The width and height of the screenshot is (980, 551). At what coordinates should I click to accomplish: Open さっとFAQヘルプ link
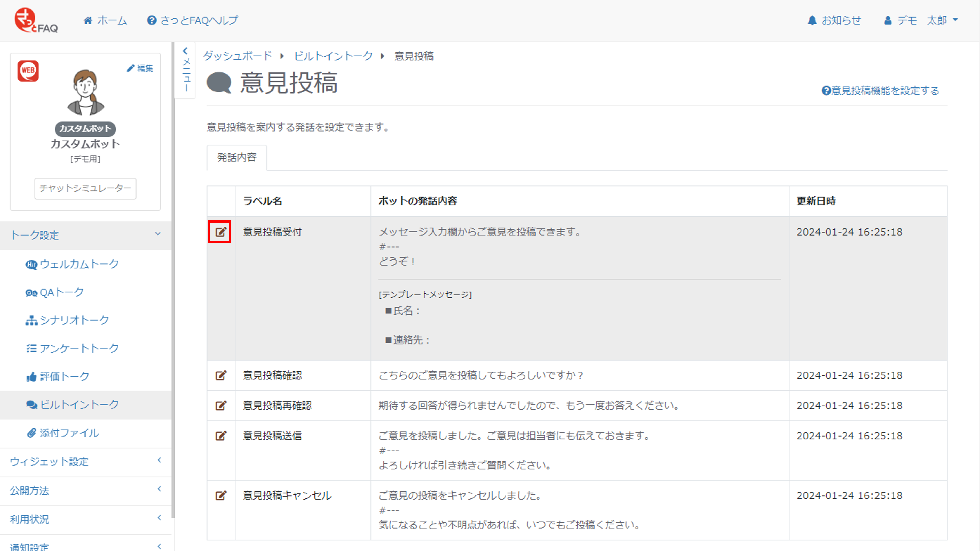(x=193, y=20)
